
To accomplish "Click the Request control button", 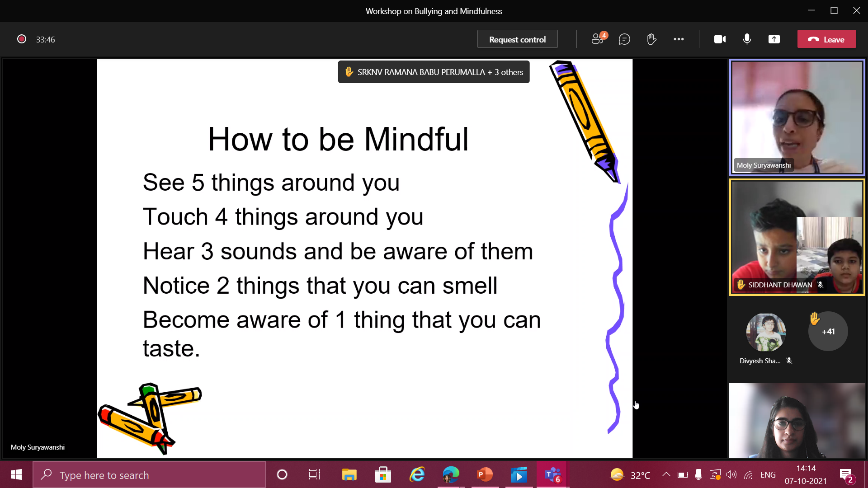I will click(x=517, y=39).
